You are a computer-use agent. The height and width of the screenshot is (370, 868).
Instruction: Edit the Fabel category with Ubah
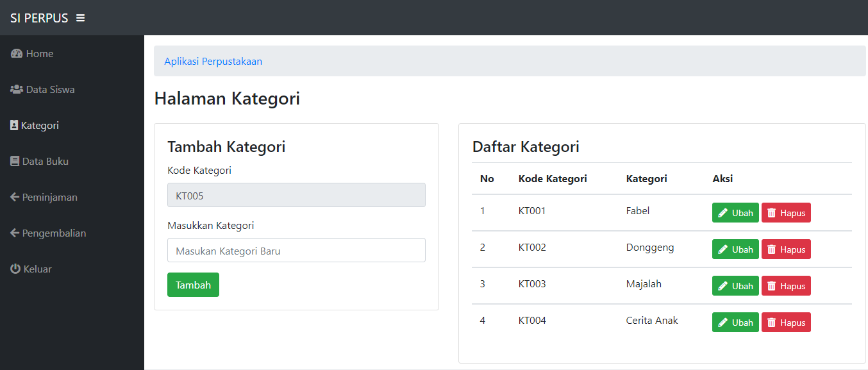pos(735,213)
